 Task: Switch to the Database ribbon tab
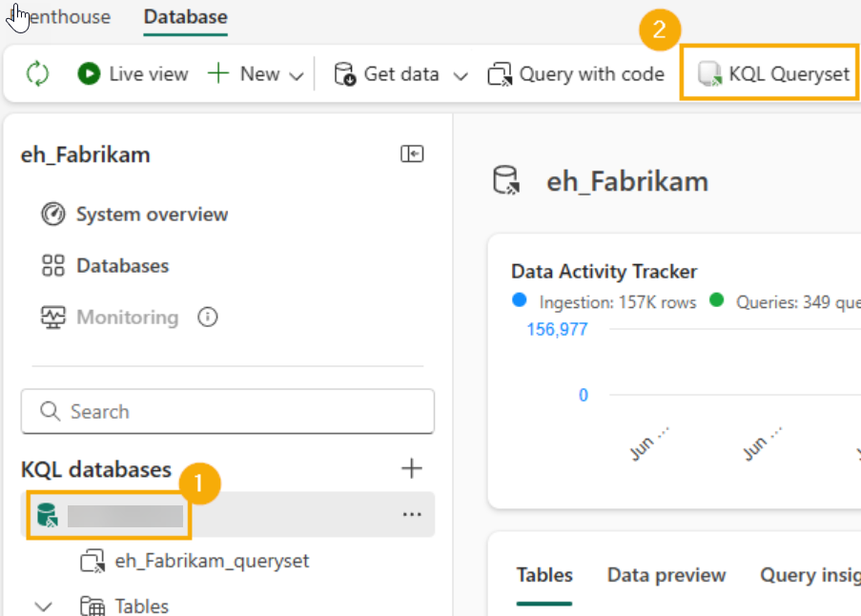185,17
